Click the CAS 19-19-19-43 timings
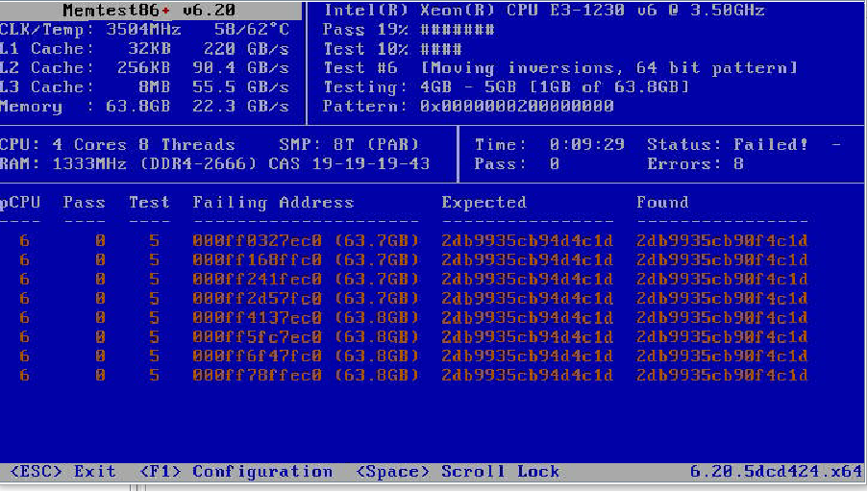868x492 pixels. (x=349, y=163)
